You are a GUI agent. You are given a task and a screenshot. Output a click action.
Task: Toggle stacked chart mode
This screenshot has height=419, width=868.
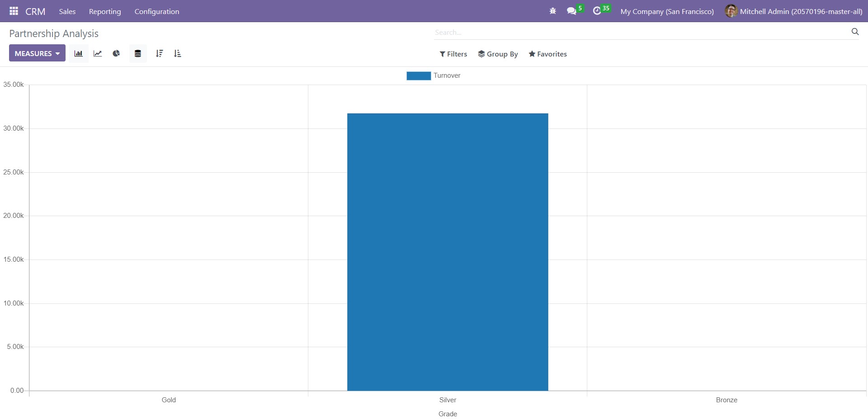tap(138, 53)
